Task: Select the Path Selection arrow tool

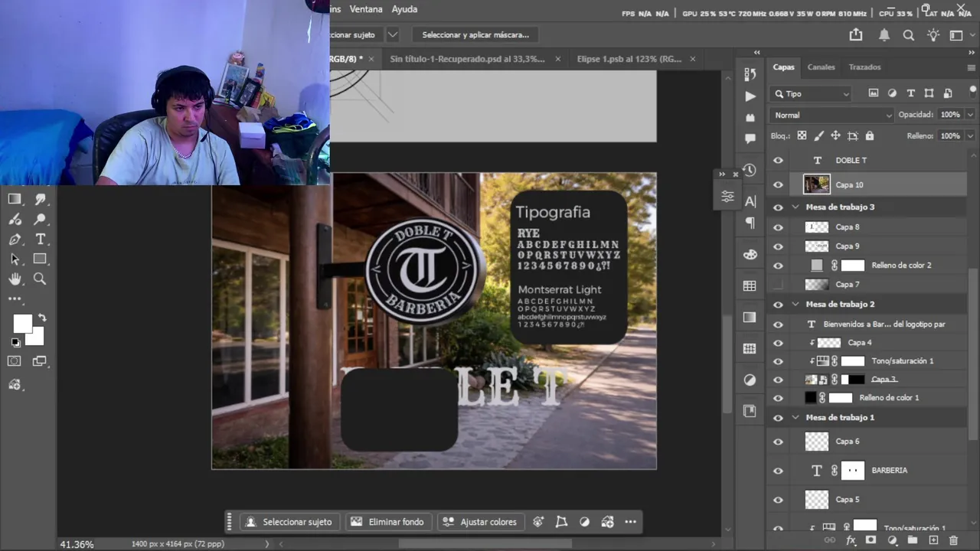Action: click(x=15, y=259)
